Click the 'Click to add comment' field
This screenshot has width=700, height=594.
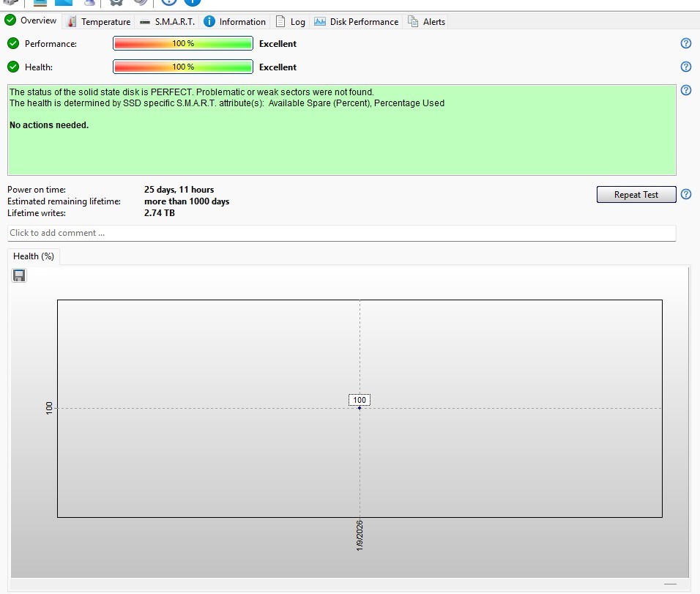click(341, 233)
